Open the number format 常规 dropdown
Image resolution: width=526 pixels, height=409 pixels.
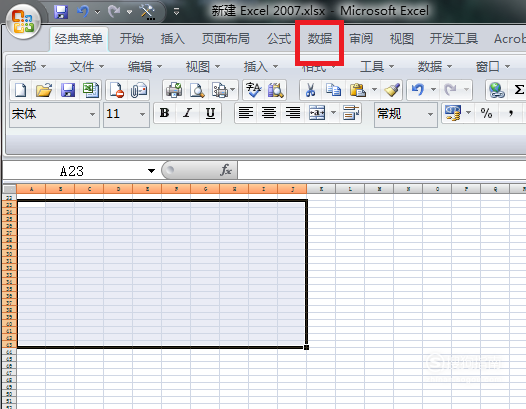point(430,115)
